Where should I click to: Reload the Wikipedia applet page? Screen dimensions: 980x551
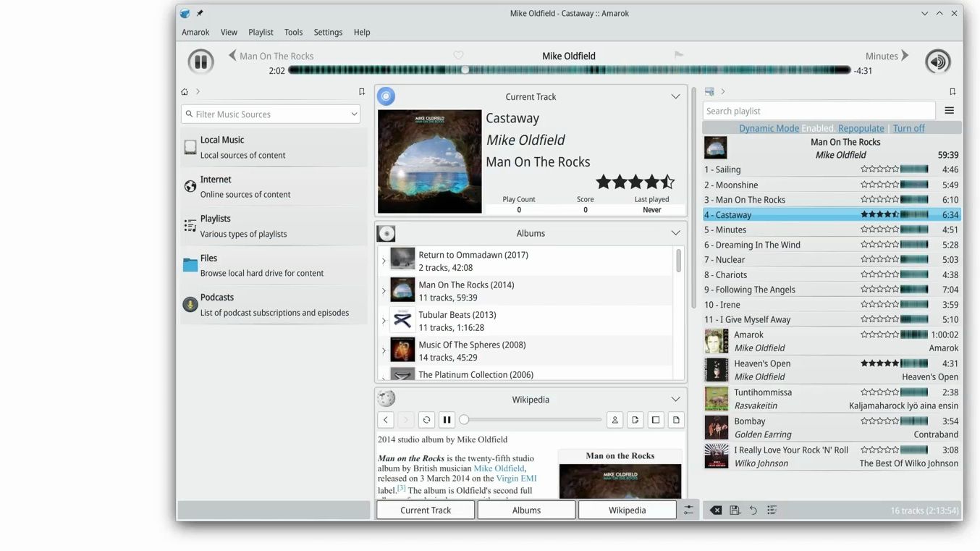426,420
